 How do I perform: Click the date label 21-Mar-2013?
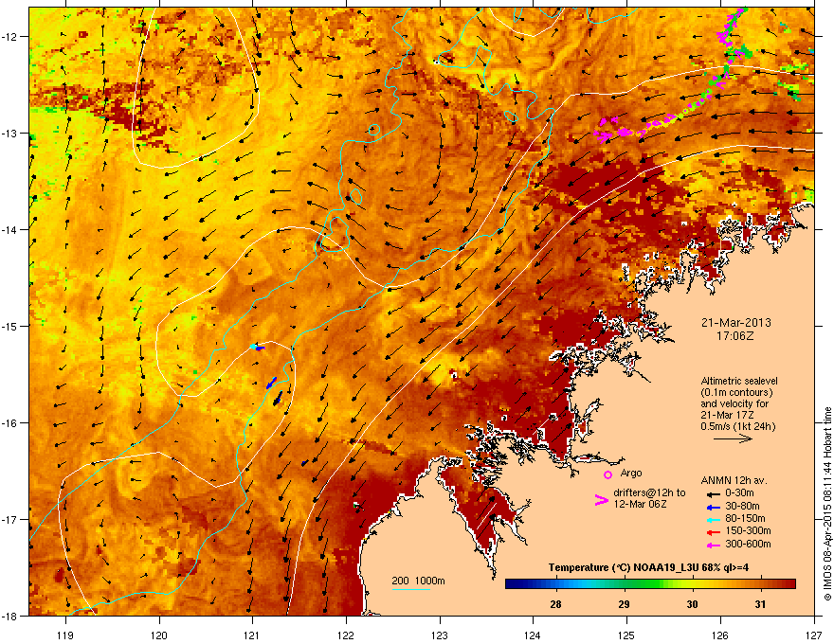click(735, 323)
